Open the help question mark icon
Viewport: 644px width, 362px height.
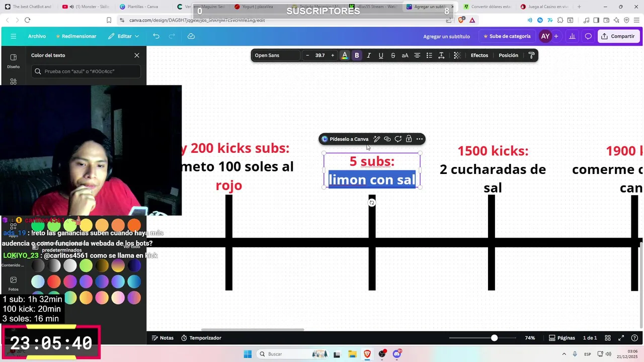(634, 338)
